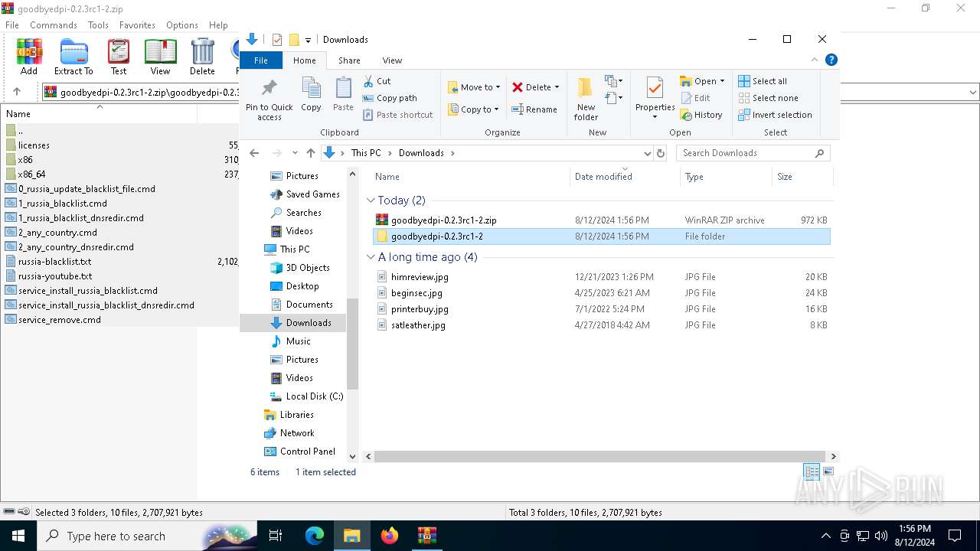The image size is (980, 551).
Task: Select Documents in navigation pane
Action: 309,305
